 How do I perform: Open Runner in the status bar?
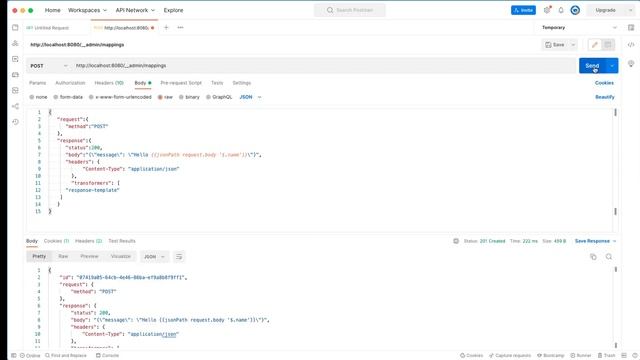tap(581, 356)
